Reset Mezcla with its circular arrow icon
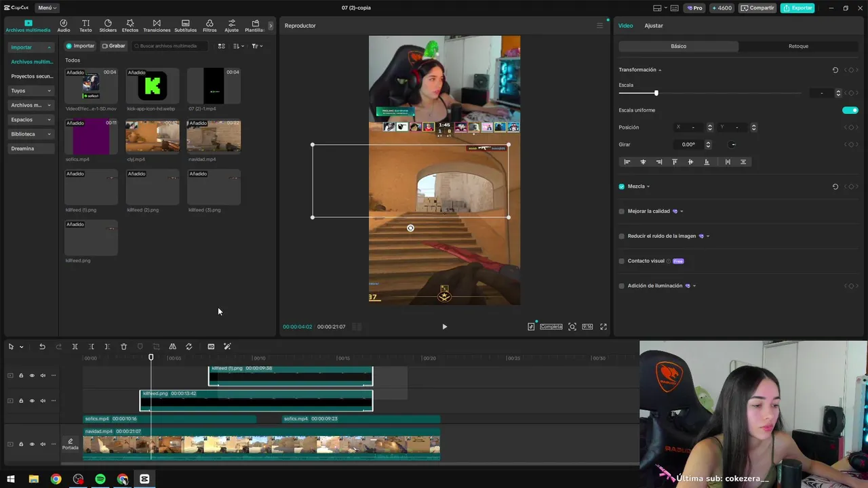Image resolution: width=868 pixels, height=488 pixels. (x=835, y=186)
